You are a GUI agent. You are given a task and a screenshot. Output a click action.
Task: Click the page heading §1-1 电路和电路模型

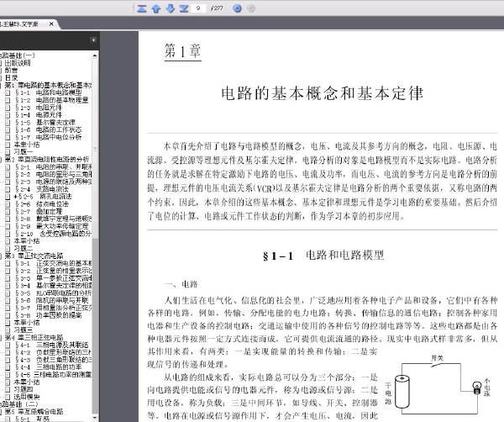(x=323, y=256)
